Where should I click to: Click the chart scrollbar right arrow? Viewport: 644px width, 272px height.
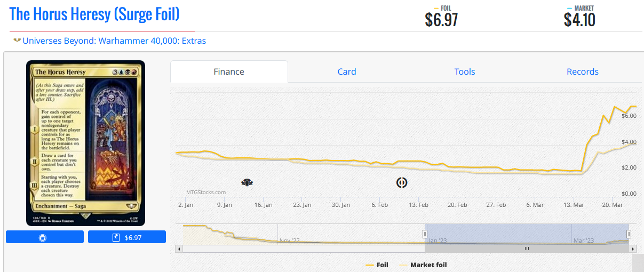(x=633, y=249)
